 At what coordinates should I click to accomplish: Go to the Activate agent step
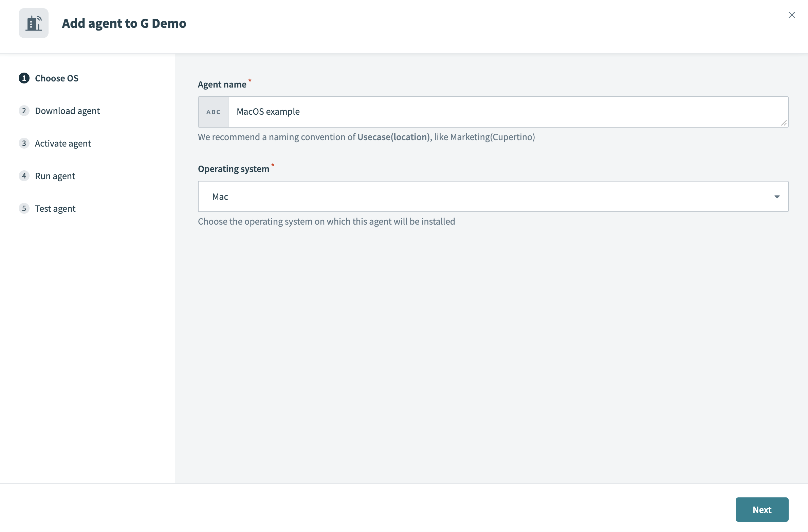[x=63, y=143]
